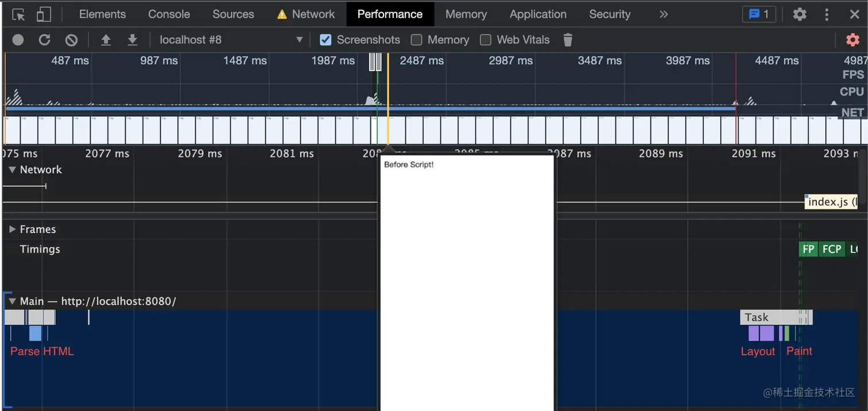Click the 487 ms overview label

tap(70, 60)
